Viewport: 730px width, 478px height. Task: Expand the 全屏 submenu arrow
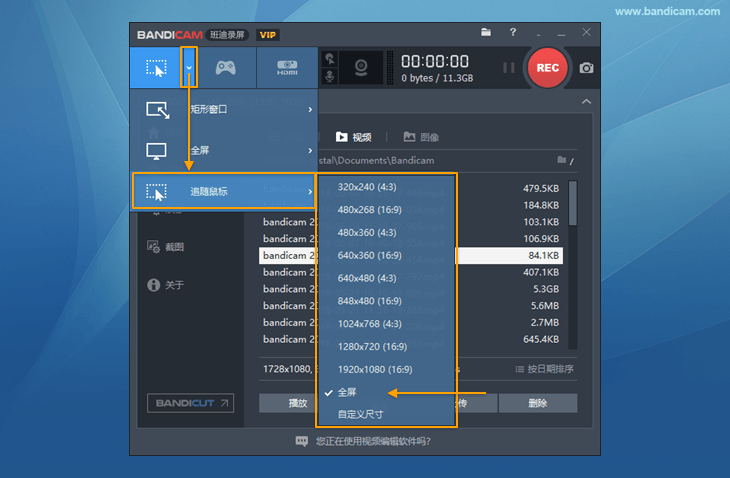[310, 150]
